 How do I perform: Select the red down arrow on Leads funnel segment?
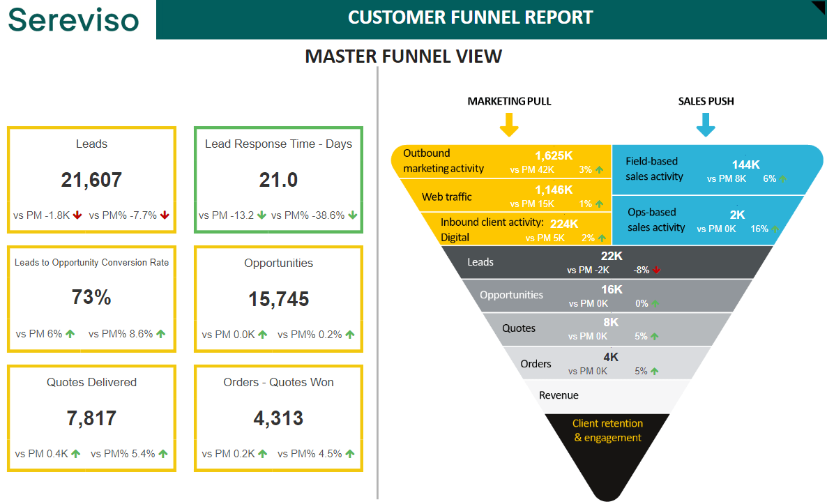tap(658, 269)
